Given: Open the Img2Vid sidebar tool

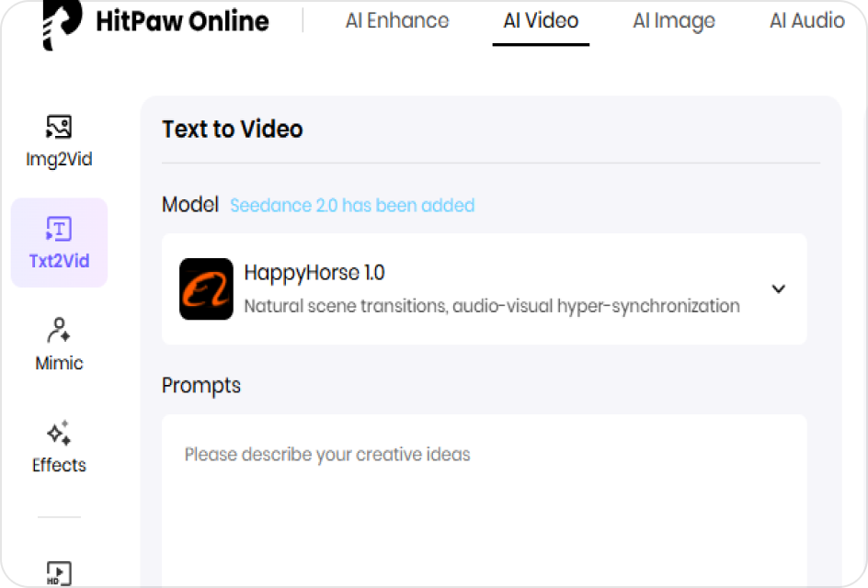Looking at the screenshot, I should 59,141.
